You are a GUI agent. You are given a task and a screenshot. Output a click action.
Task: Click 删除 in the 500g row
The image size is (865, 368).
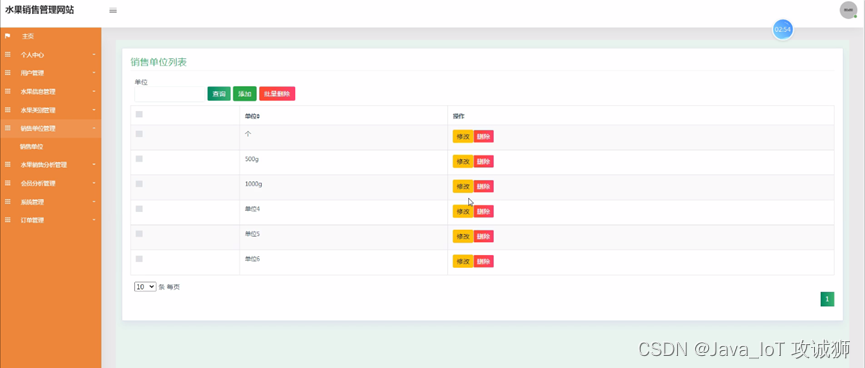tap(483, 161)
